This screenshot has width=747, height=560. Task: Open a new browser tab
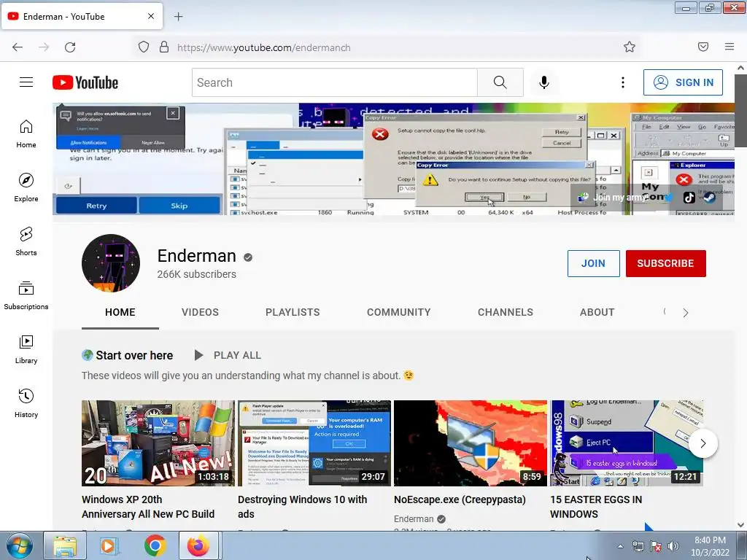click(x=178, y=17)
